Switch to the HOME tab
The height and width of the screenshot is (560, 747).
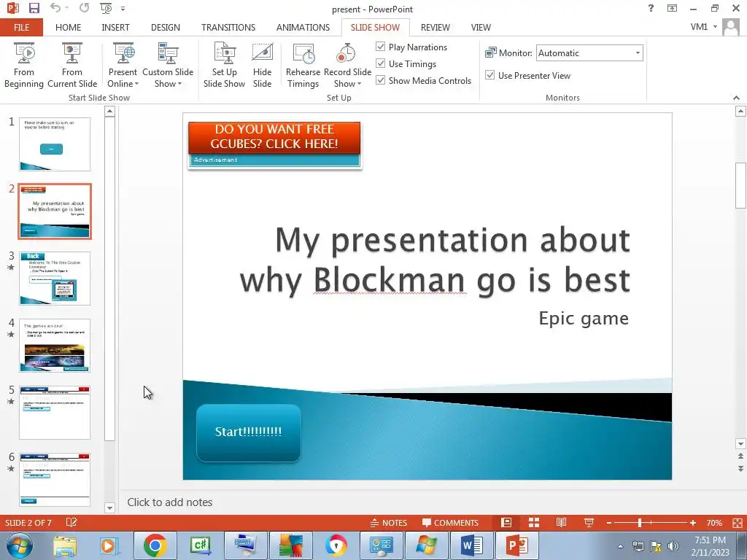click(x=68, y=27)
